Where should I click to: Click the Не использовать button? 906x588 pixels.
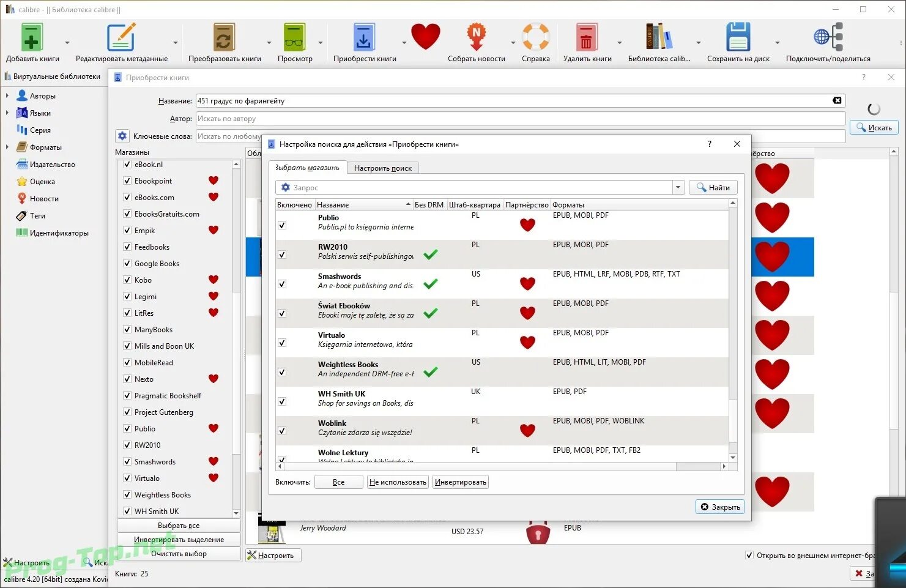tap(398, 482)
